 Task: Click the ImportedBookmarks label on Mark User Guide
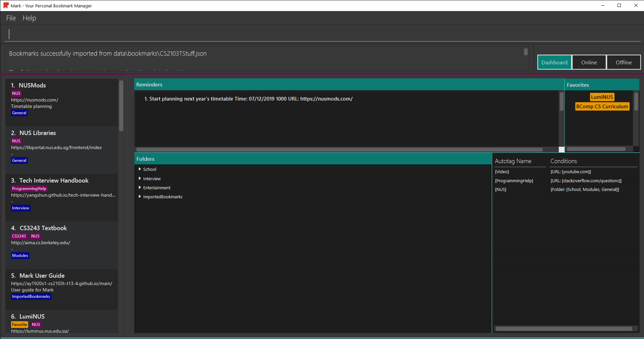click(x=31, y=296)
